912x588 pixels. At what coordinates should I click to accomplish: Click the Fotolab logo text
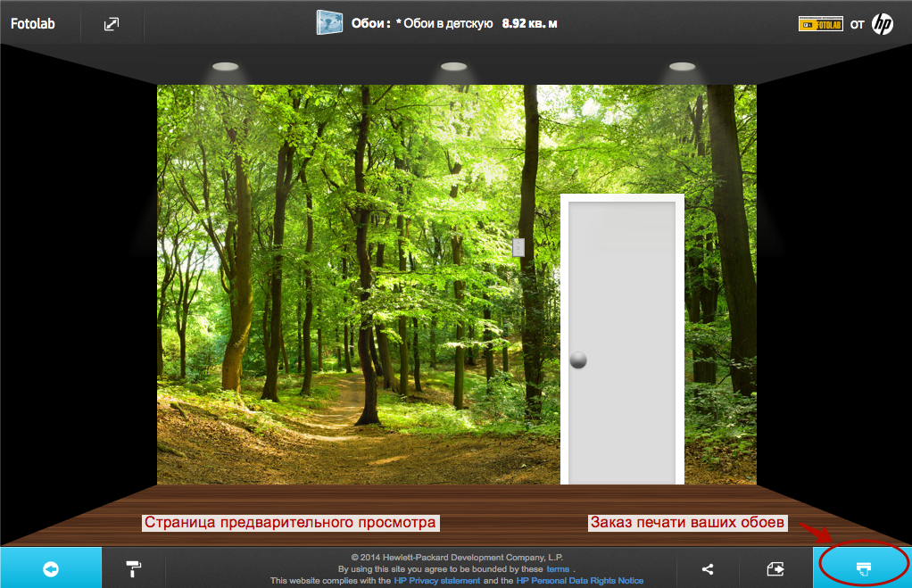pyautogui.click(x=32, y=24)
